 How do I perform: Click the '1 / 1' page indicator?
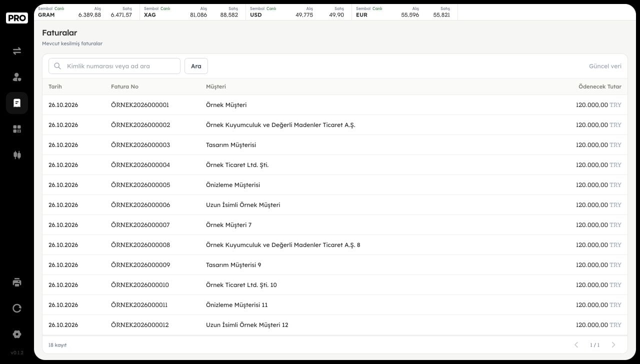[x=594, y=345]
